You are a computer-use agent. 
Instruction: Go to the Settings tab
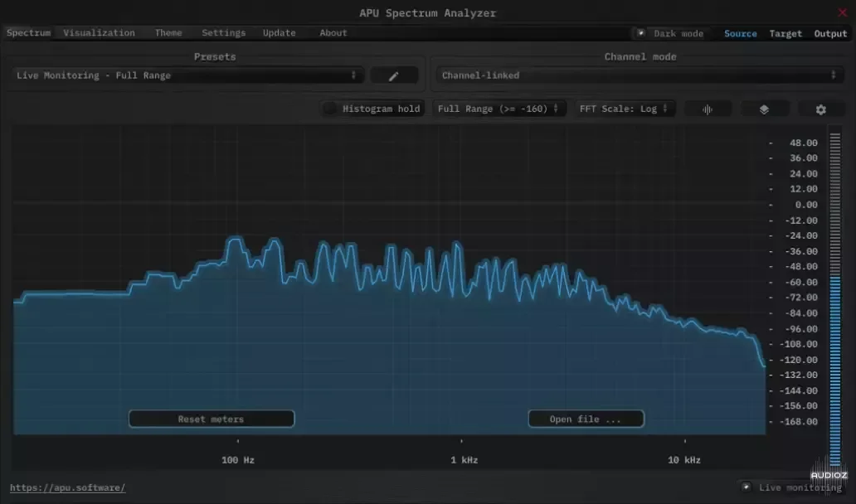[223, 32]
